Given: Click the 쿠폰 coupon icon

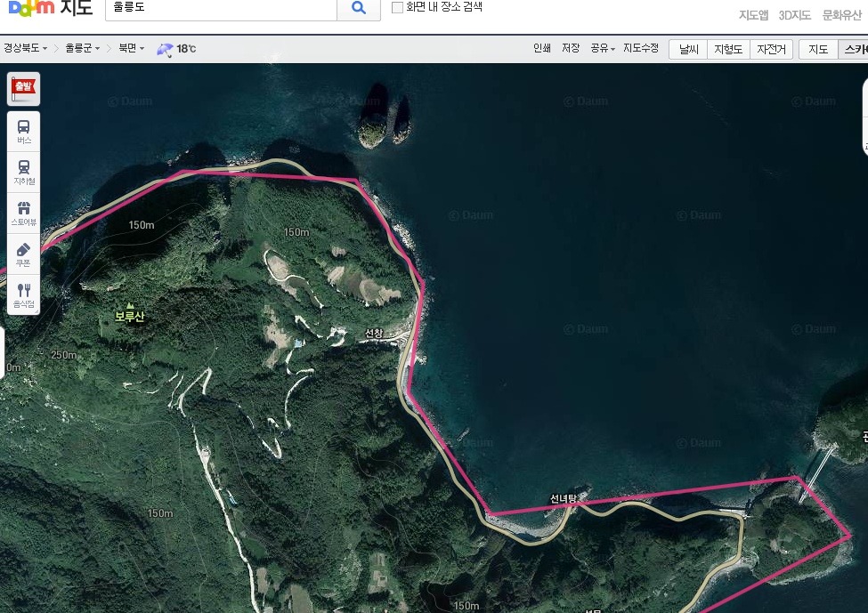Looking at the screenshot, I should pyautogui.click(x=23, y=254).
